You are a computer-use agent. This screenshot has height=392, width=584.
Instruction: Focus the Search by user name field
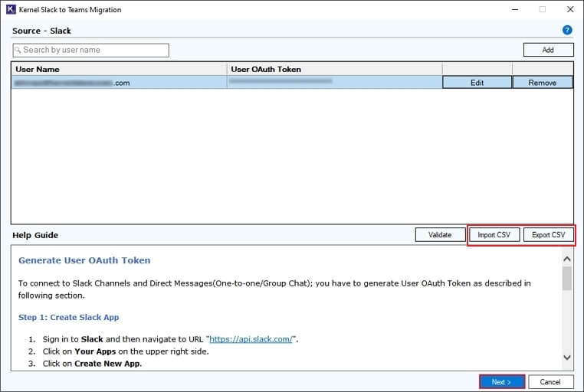91,51
